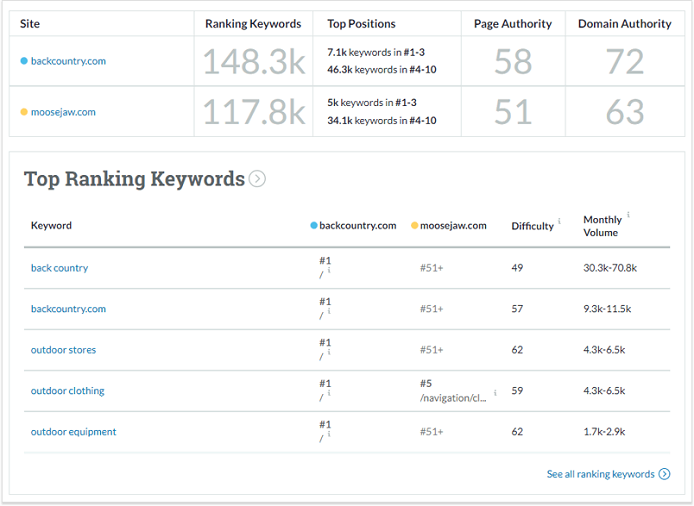Open the moosejaw.com site link
The width and height of the screenshot is (694, 506).
click(63, 112)
